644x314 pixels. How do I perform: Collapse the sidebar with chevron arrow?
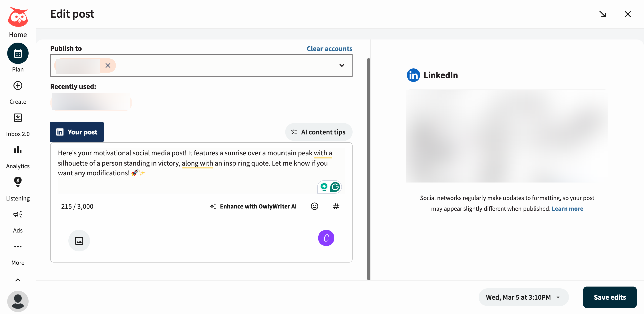coord(18,280)
